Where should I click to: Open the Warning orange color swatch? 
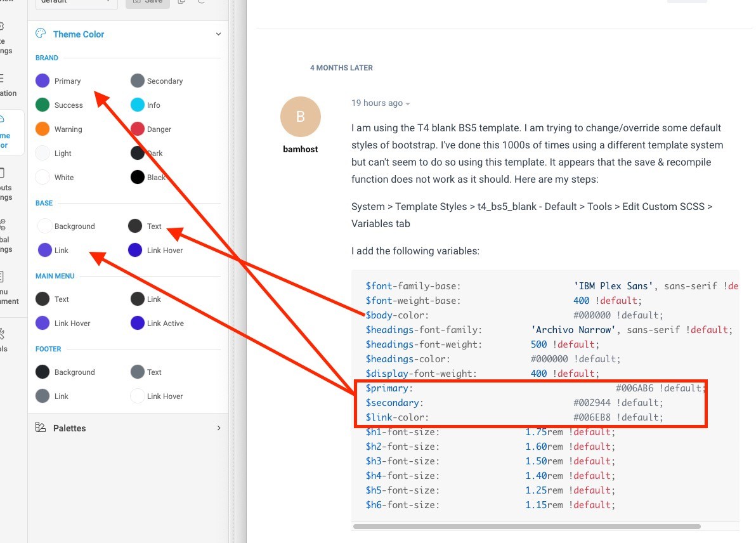[x=42, y=129]
